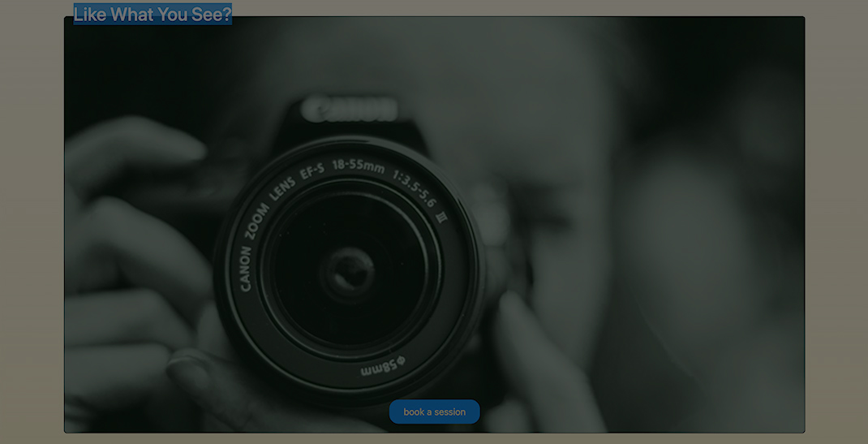
Task: Click the 'book a session' button
Action: coord(434,412)
